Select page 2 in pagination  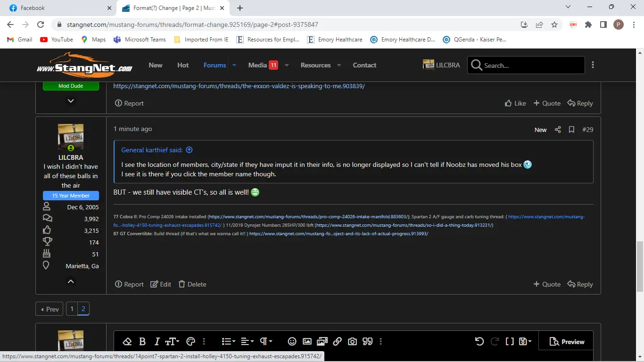pyautogui.click(x=83, y=309)
